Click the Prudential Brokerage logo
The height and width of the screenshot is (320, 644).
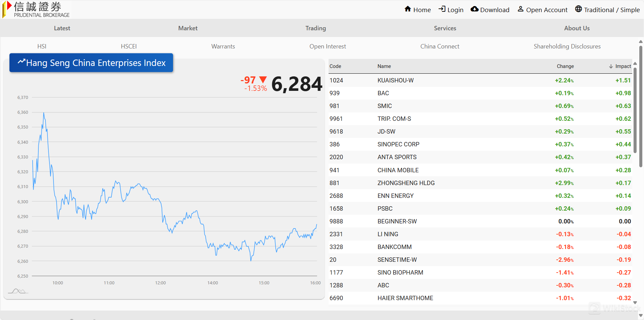point(36,9)
